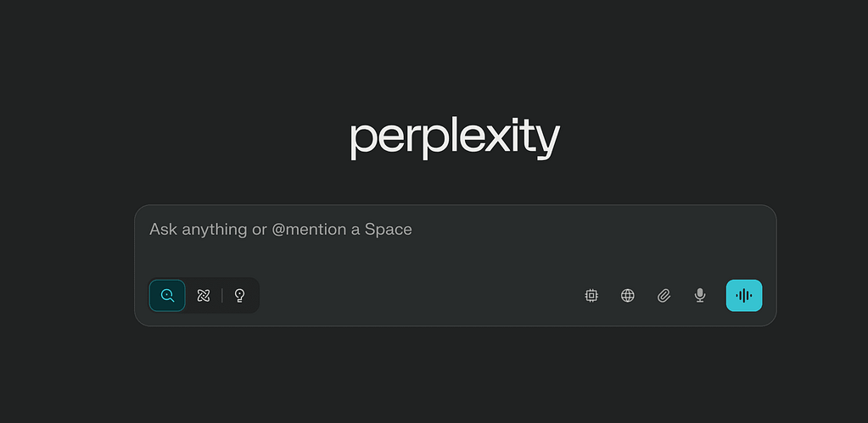Screen dimensions: 868x423
Task: Set search sources with the globe icon
Action: pos(628,296)
